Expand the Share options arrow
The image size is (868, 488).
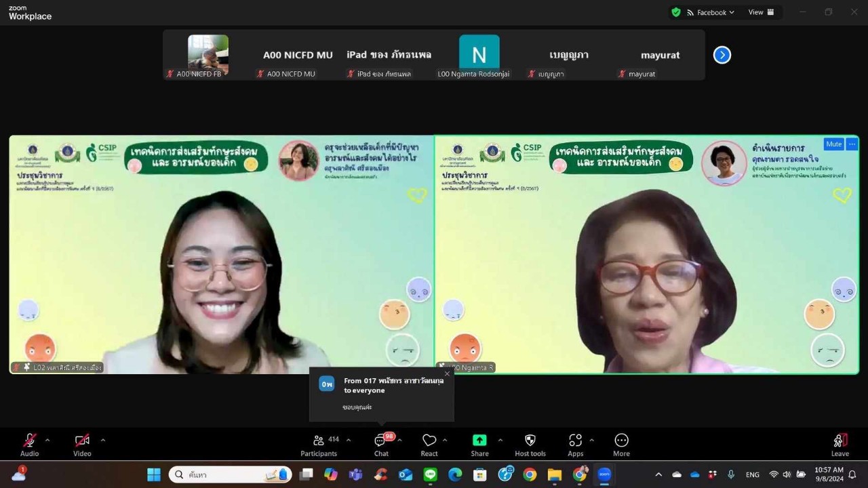coord(500,441)
